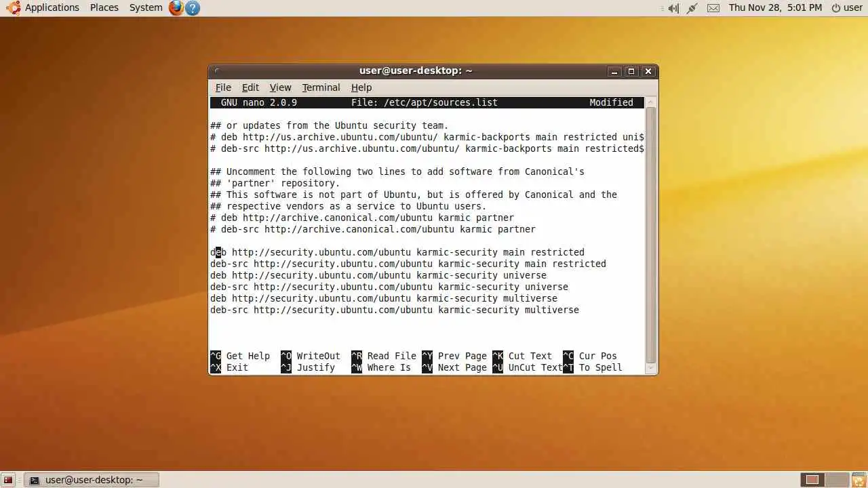The width and height of the screenshot is (868, 488).
Task: Click the deb-src karmic-security multiverse line
Action: (x=395, y=310)
